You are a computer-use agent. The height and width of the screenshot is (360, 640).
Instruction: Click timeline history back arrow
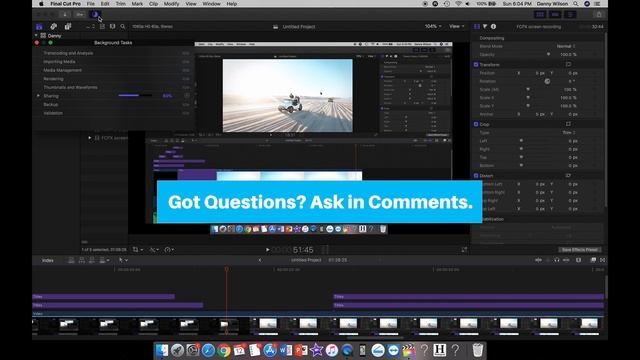pyautogui.click(x=260, y=260)
